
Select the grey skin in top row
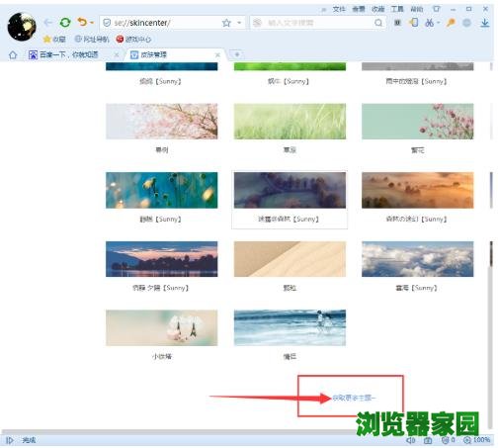(417, 66)
